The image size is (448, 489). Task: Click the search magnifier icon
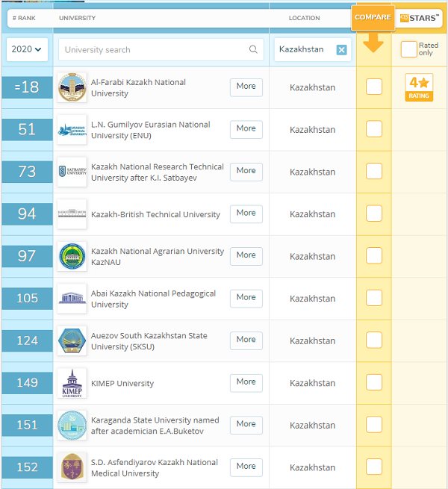coord(253,49)
